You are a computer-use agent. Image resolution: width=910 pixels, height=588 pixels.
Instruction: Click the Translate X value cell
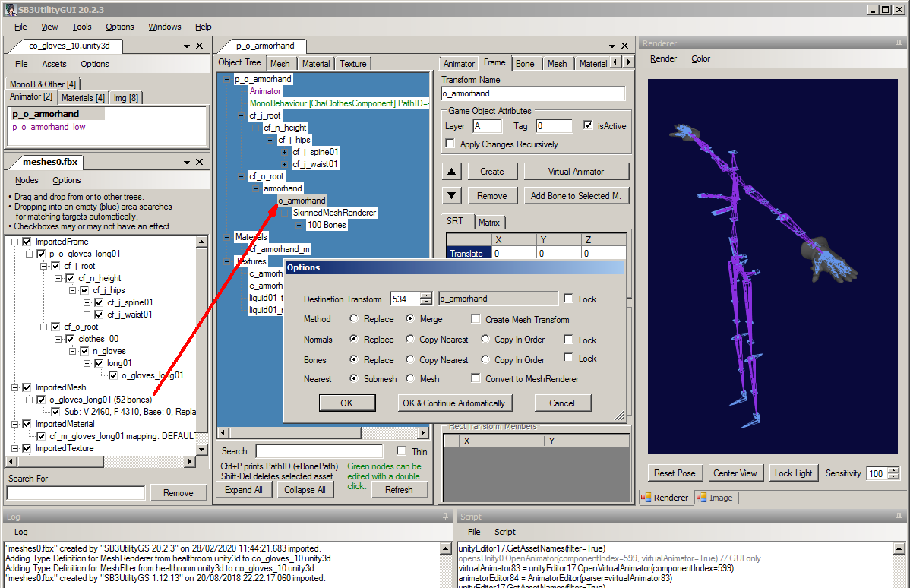click(514, 253)
